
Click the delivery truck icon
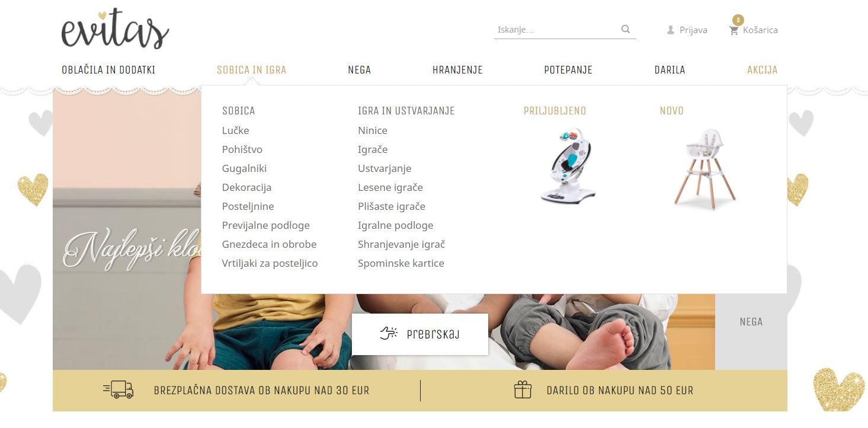tap(118, 389)
